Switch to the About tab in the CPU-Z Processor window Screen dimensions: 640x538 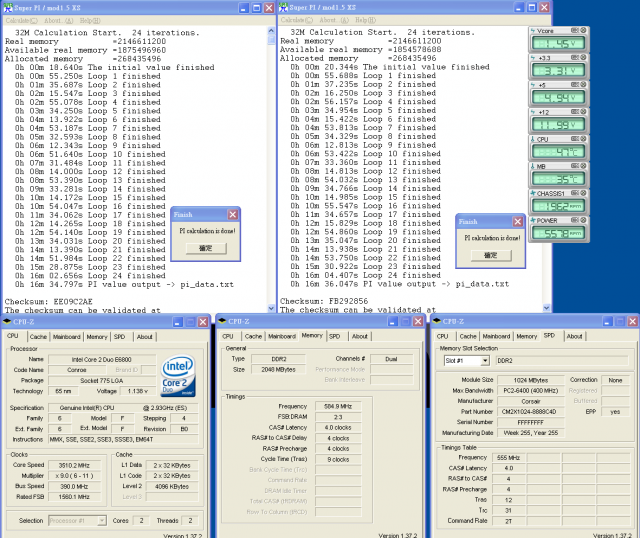pos(144,337)
